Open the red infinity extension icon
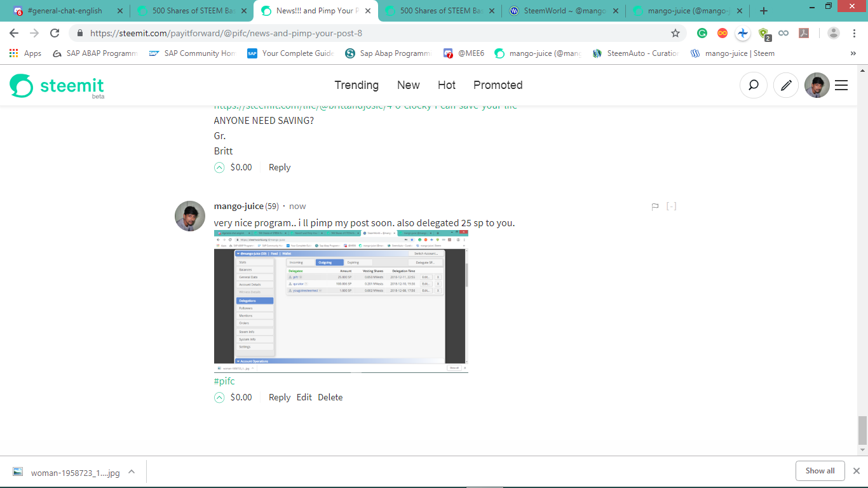The image size is (868, 488). point(722,33)
